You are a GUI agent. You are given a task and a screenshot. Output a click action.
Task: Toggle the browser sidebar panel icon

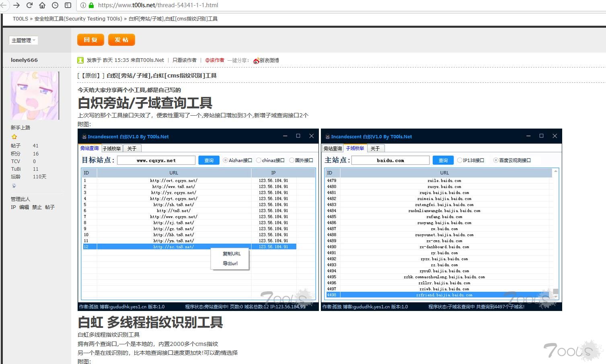coord(68,5)
